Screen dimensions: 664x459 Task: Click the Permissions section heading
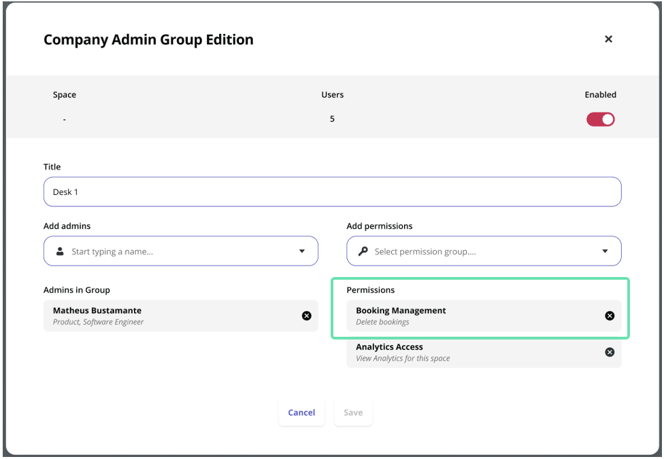coord(371,290)
